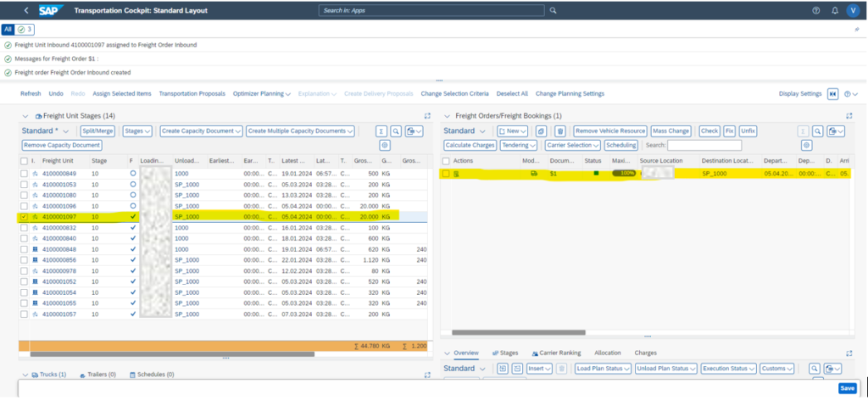868x400 pixels.
Task: Open the help icon in SAP header
Action: (816, 10)
